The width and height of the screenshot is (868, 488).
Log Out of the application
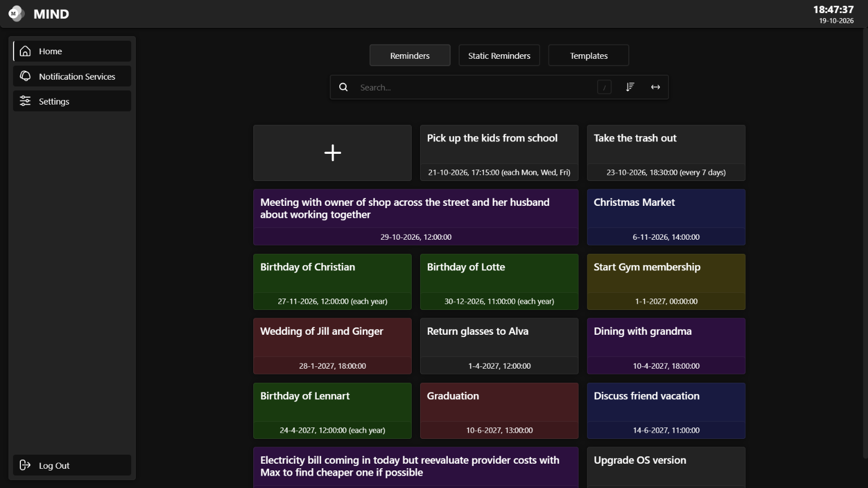[72, 465]
